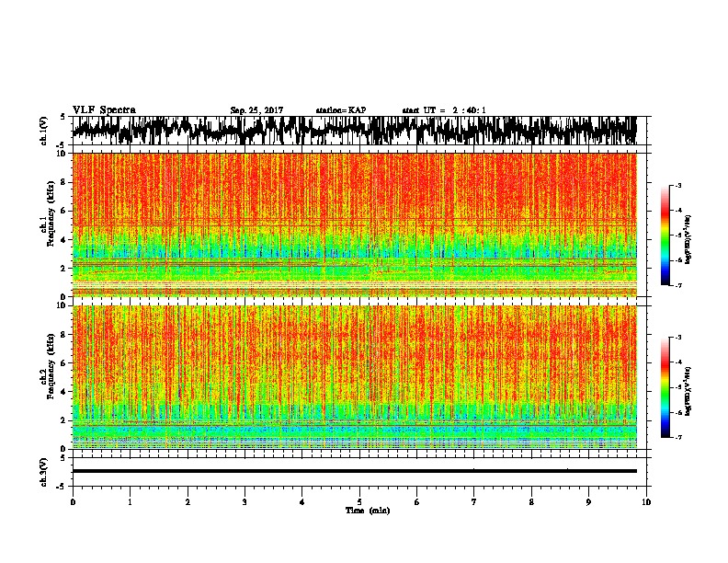
Task: Click the time axis tick label "2"
Action: 188,502
